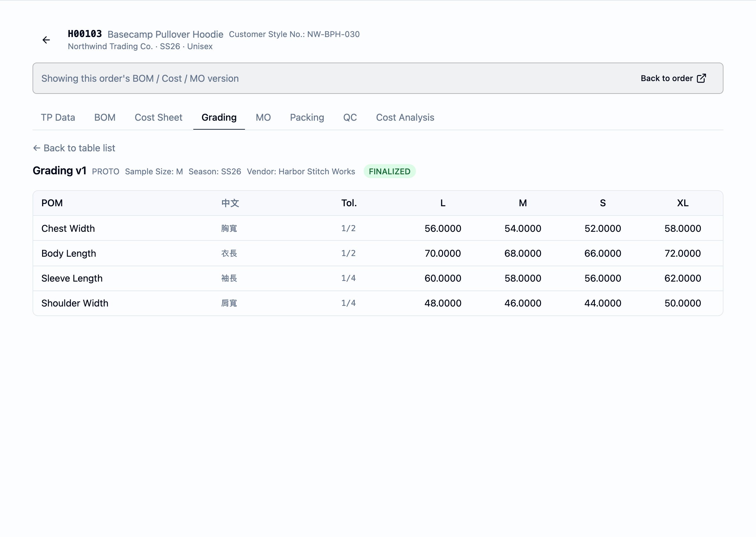Screen dimensions: 756x537
Task: Open the Cost Analysis tab
Action: coord(405,117)
